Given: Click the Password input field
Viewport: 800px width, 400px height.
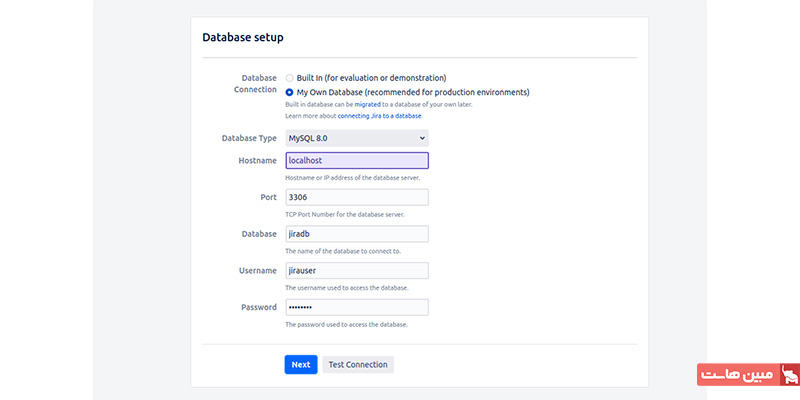Looking at the screenshot, I should tap(357, 307).
